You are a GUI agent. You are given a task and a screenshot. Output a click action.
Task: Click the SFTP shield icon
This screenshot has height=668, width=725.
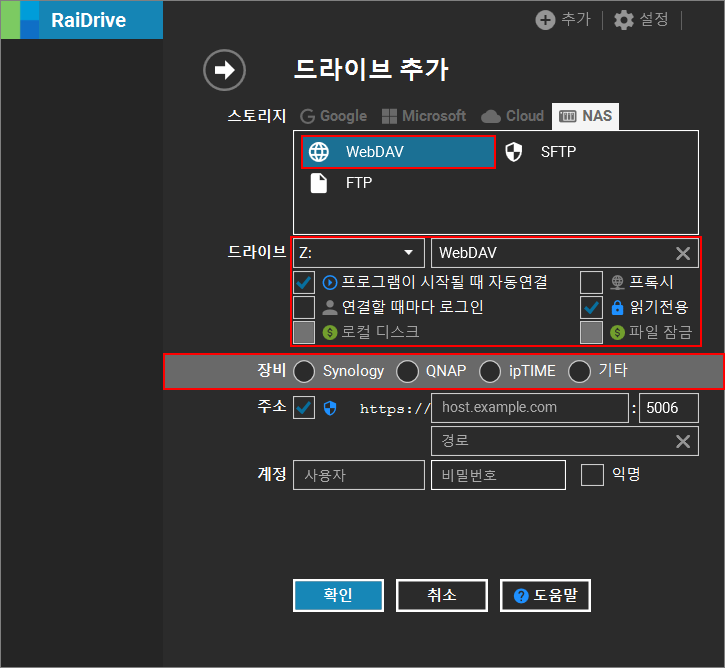pyautogui.click(x=514, y=152)
